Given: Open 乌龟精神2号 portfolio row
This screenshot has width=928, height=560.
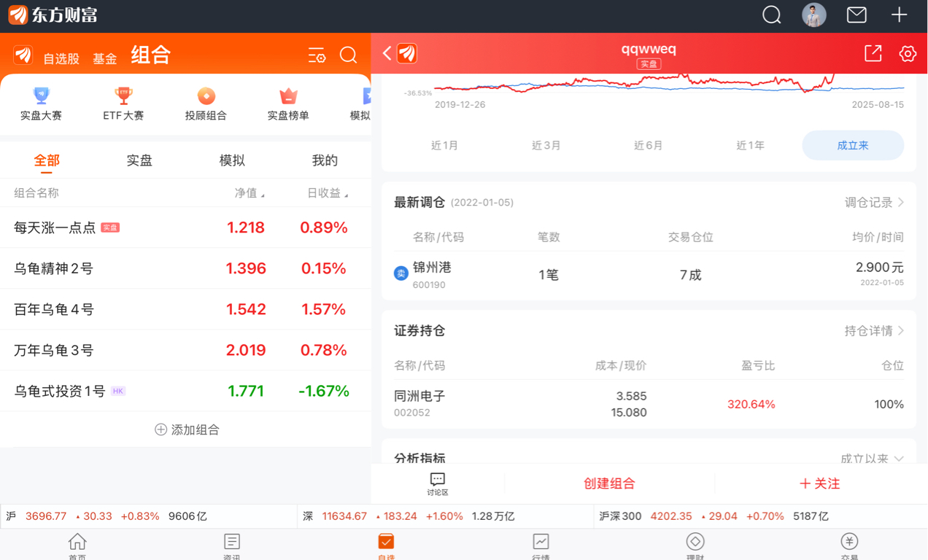Looking at the screenshot, I should tap(185, 268).
